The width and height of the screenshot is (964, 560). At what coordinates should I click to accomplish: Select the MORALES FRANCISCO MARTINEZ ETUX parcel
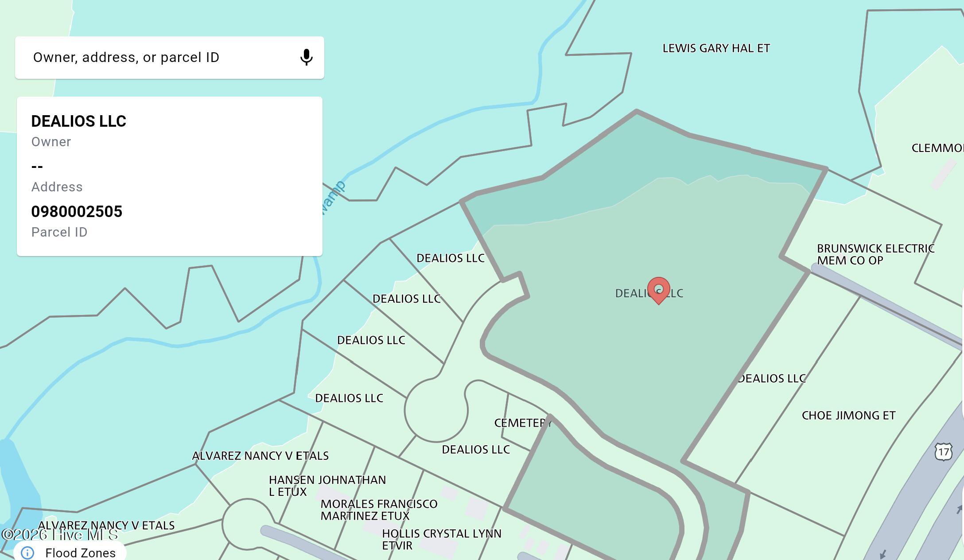coord(379,509)
